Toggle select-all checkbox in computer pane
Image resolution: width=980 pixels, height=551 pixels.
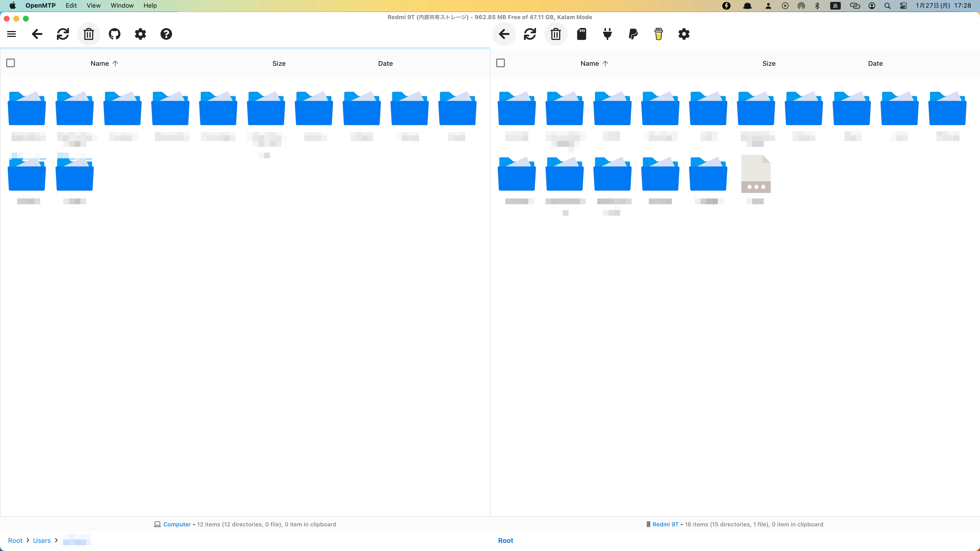pyautogui.click(x=11, y=63)
